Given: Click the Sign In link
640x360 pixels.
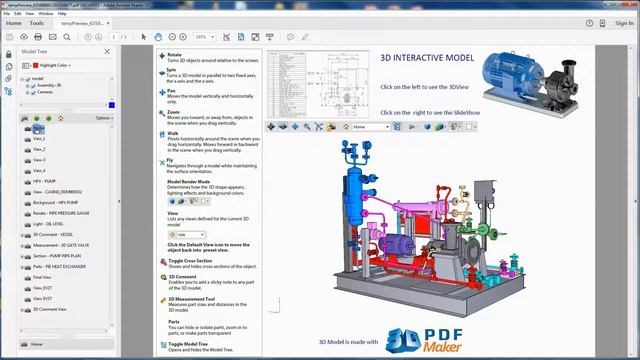Looking at the screenshot, I should 624,23.
